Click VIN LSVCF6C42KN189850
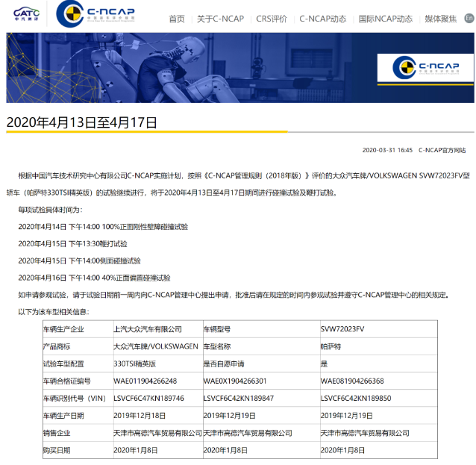The image size is (476, 465). click(356, 398)
